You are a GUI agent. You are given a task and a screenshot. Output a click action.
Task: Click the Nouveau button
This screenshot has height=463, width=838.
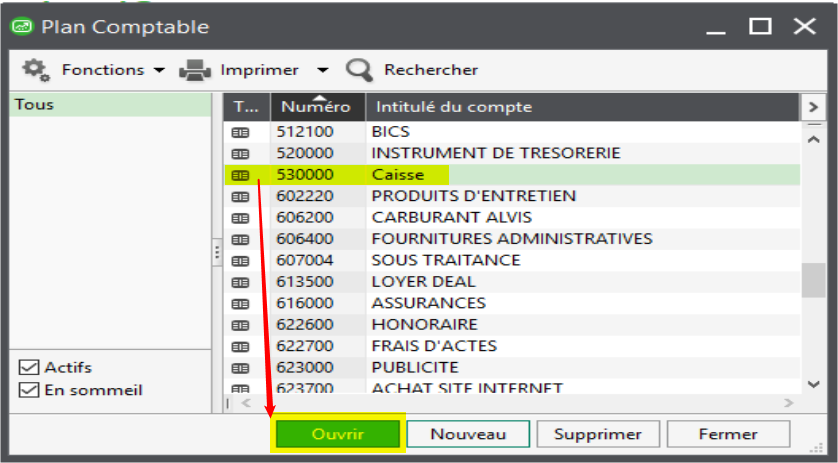tap(469, 434)
